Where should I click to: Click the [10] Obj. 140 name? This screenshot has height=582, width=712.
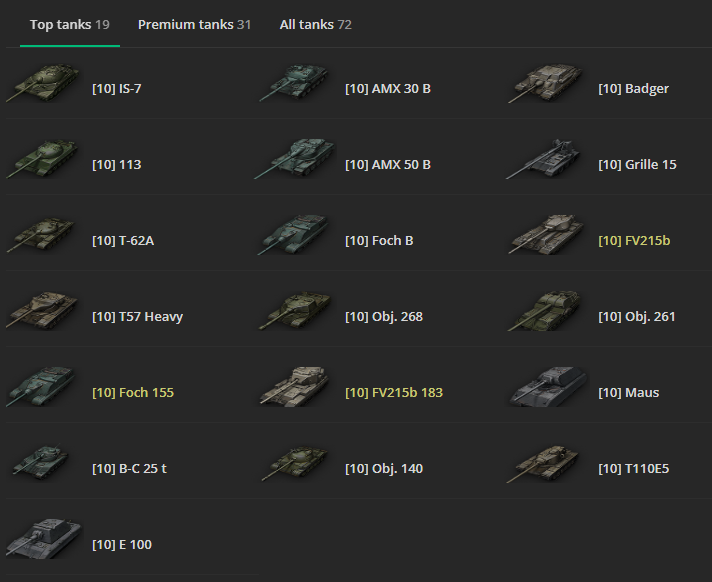click(x=384, y=469)
